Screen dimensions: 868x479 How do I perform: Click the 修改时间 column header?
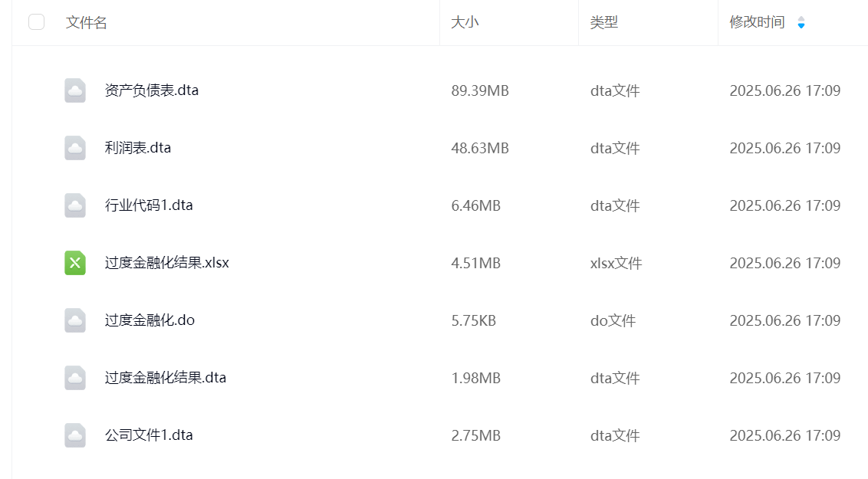tap(757, 23)
